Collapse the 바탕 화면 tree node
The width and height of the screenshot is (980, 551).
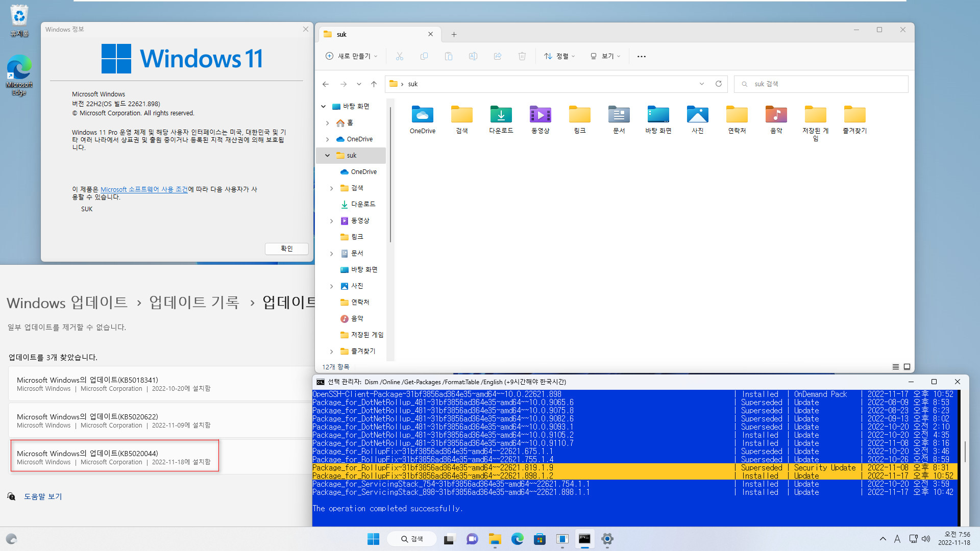[x=323, y=107]
